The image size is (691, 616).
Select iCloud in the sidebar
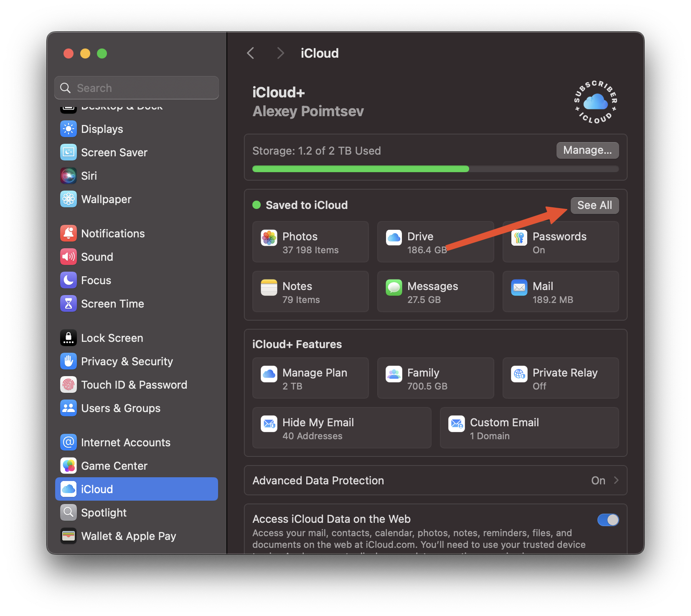tap(137, 489)
